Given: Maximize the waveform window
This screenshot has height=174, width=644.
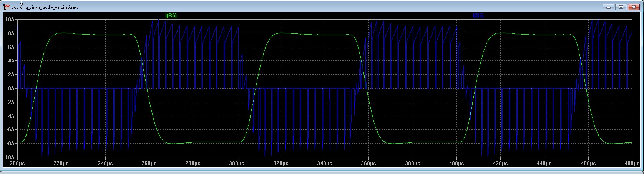Looking at the screenshot, I should point(621,7).
